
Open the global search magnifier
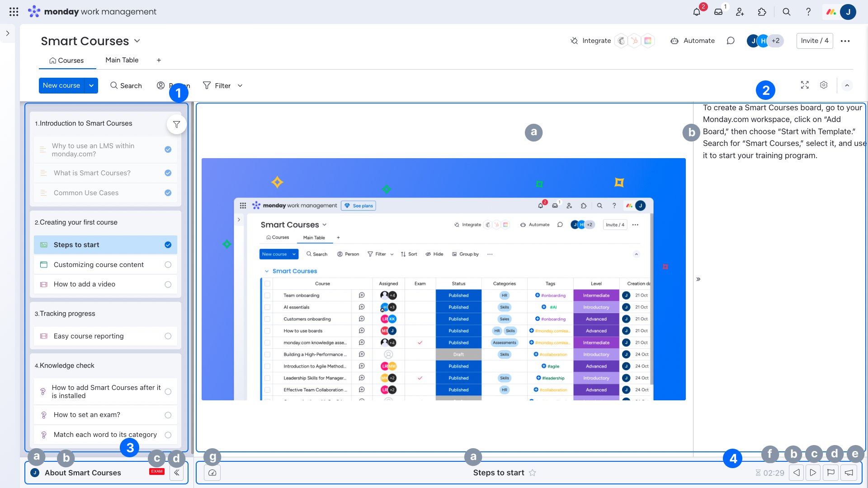coord(787,12)
